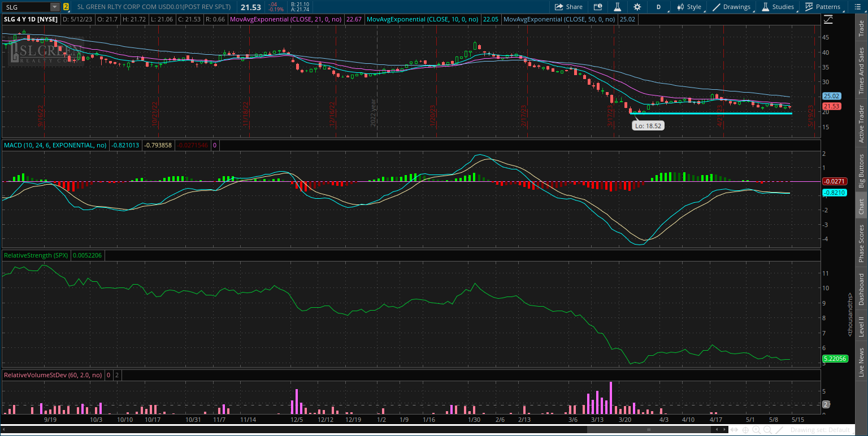Open the D timeframe dropdown
This screenshot has width=868, height=436.
pos(658,7)
